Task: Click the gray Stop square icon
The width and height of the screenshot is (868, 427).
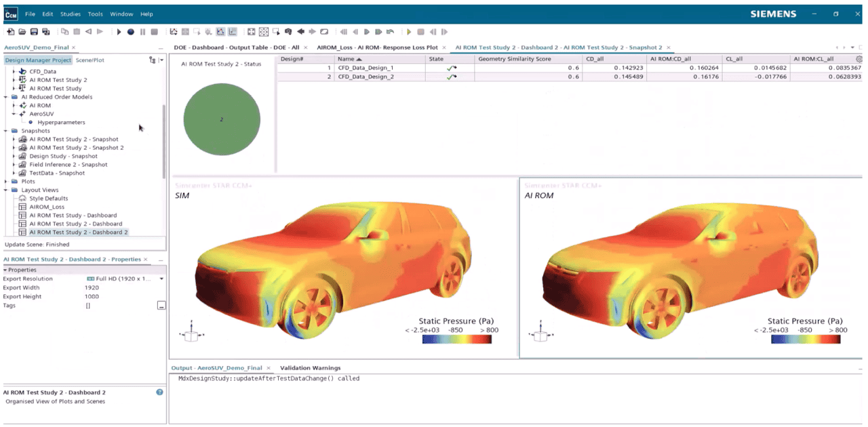Action: tap(154, 31)
